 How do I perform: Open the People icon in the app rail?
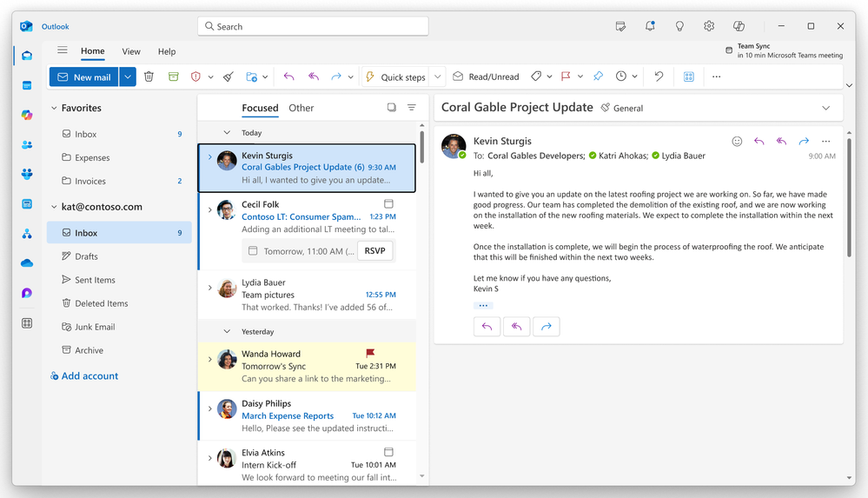pyautogui.click(x=27, y=144)
